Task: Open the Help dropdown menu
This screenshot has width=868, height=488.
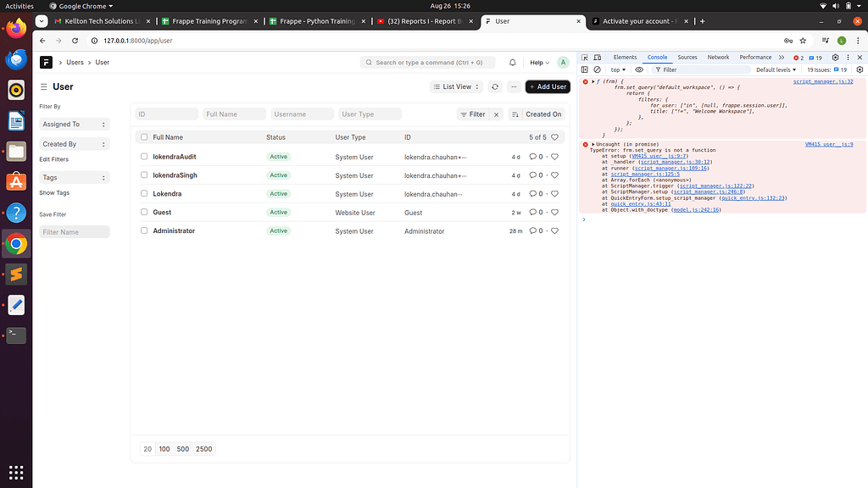Action: (x=539, y=63)
